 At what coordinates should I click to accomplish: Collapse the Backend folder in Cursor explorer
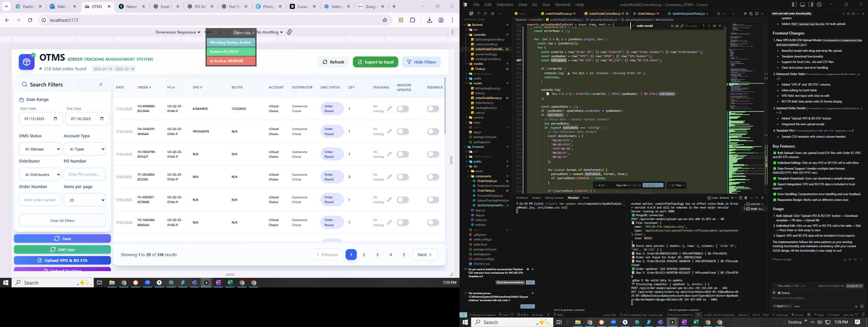point(477,25)
